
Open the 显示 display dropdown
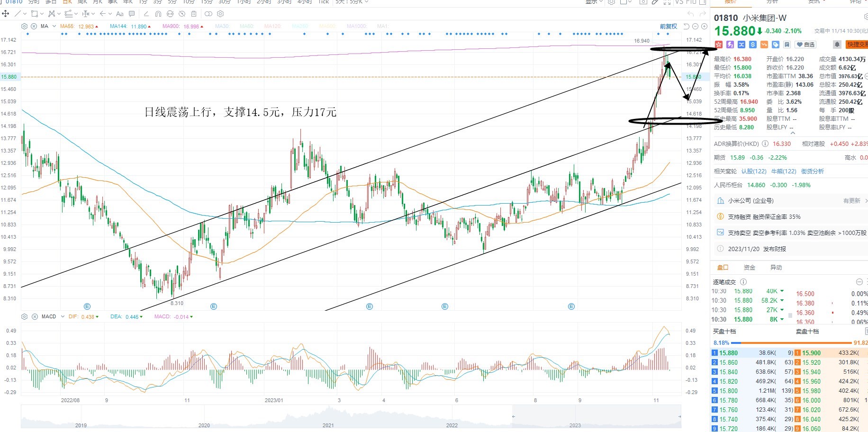pos(594,2)
